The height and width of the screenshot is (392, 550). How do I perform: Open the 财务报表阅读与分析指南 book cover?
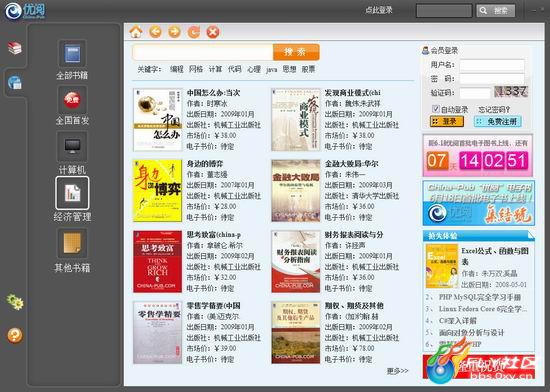tap(296, 262)
